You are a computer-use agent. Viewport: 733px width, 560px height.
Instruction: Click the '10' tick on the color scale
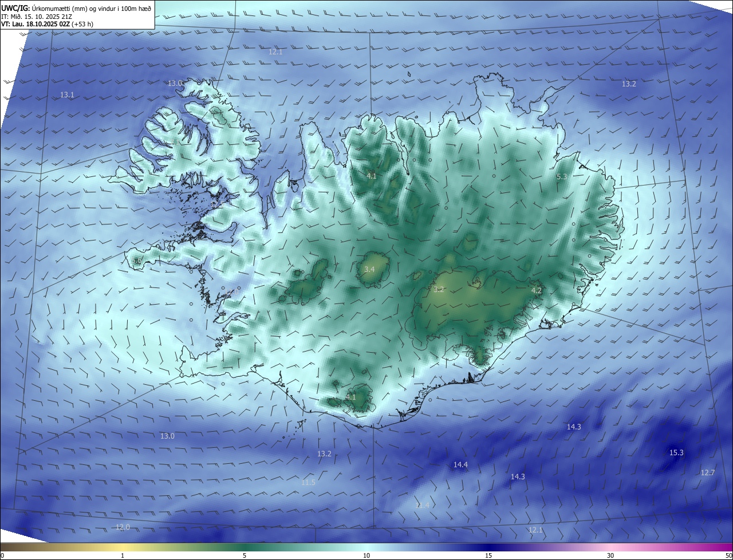pyautogui.click(x=366, y=555)
